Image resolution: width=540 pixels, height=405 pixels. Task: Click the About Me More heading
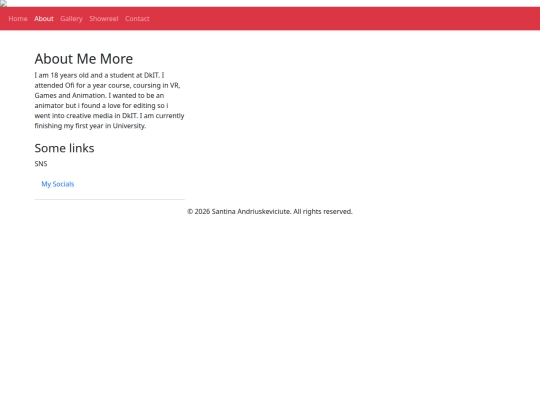84,59
